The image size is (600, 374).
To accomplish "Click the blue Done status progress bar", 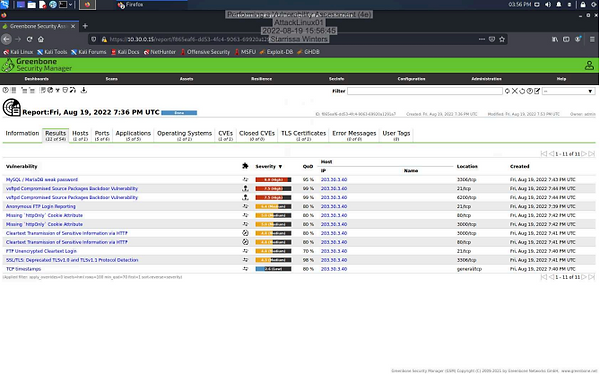I will click(x=179, y=113).
